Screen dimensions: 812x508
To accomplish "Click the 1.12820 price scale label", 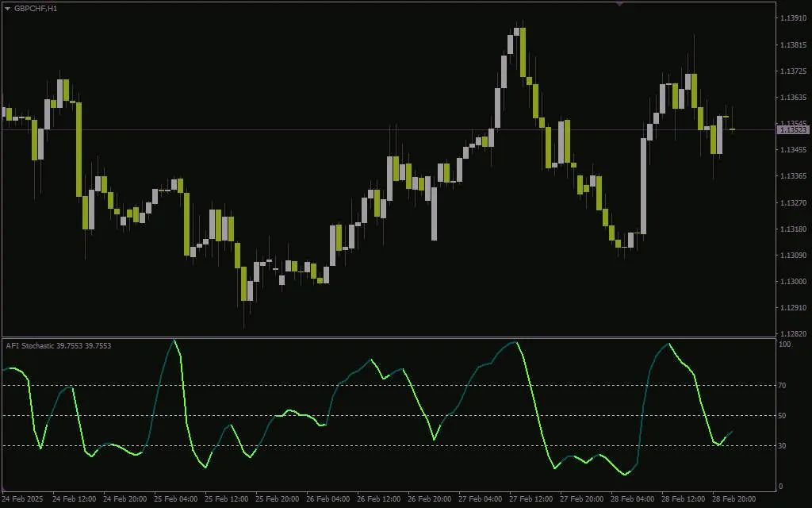I will [792, 334].
